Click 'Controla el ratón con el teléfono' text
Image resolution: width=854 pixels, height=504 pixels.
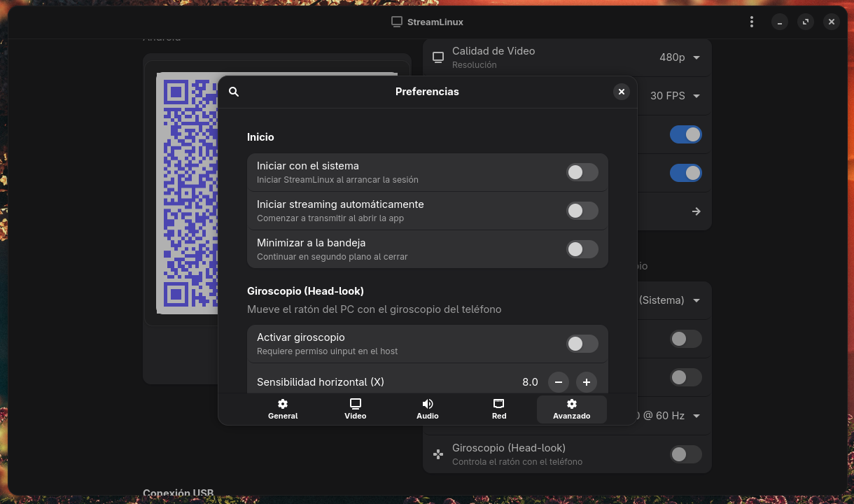pyautogui.click(x=517, y=462)
